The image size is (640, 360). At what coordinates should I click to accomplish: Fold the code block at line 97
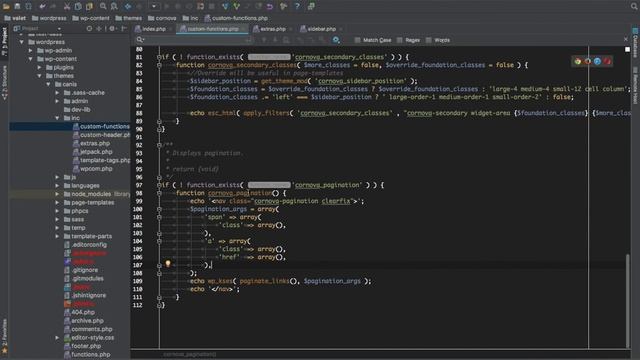click(159, 185)
